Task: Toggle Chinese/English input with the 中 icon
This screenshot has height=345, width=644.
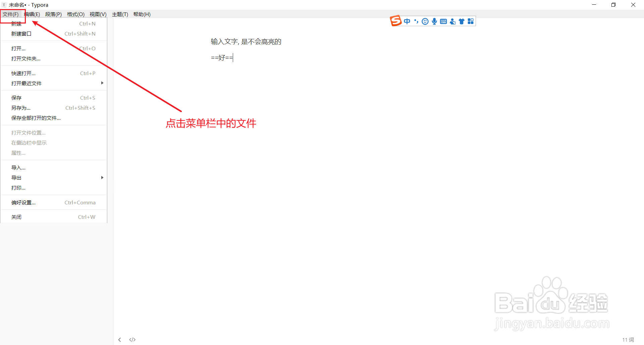Action: (x=407, y=21)
